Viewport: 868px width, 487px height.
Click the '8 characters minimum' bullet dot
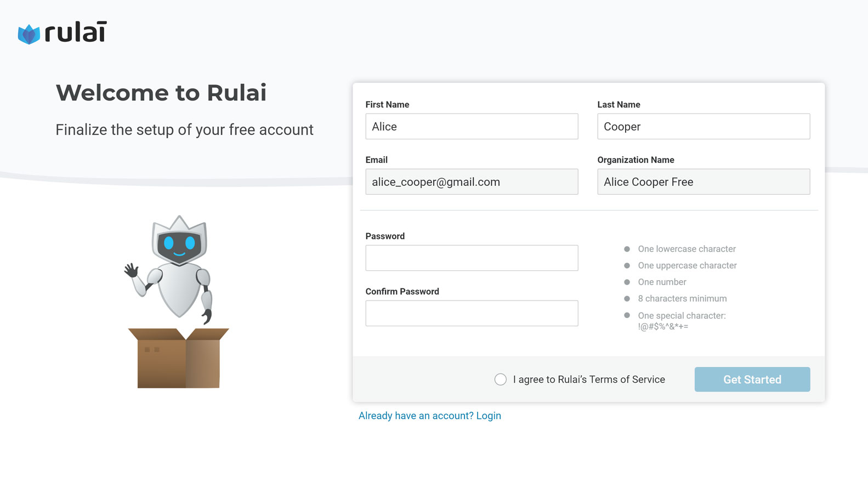(627, 299)
